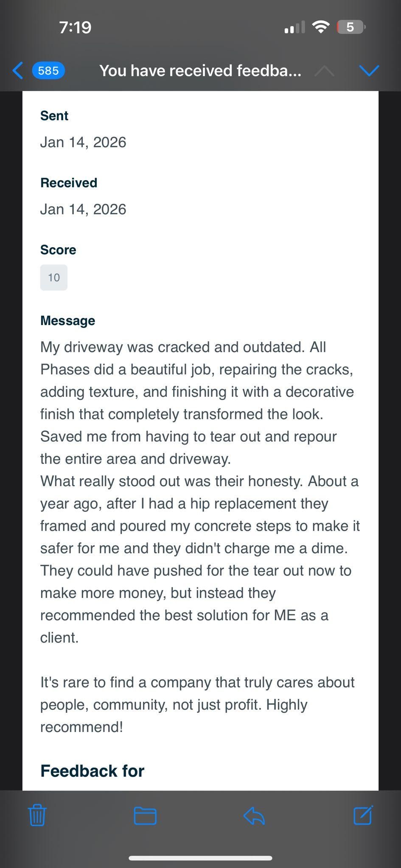Tap the cellular signal bars

point(294,28)
